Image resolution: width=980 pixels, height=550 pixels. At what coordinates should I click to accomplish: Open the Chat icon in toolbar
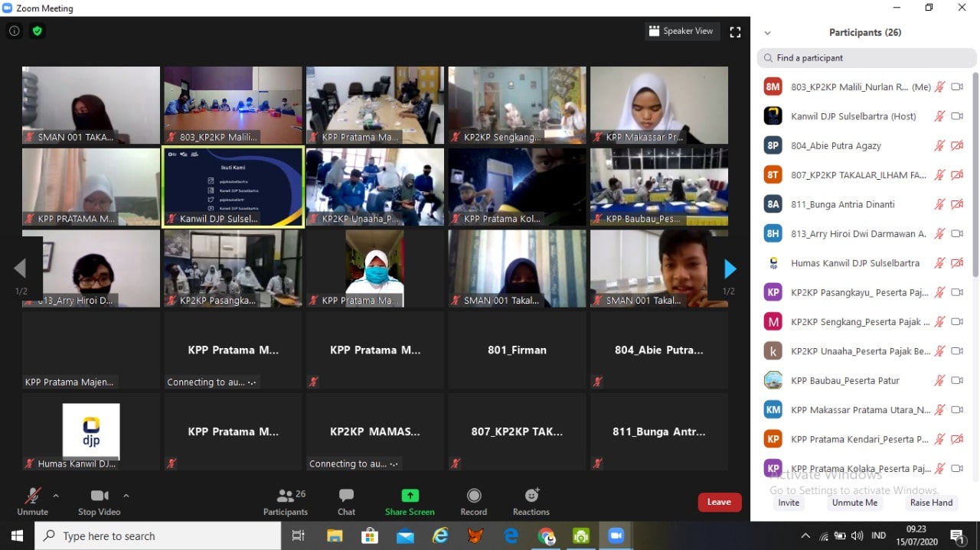tap(346, 496)
